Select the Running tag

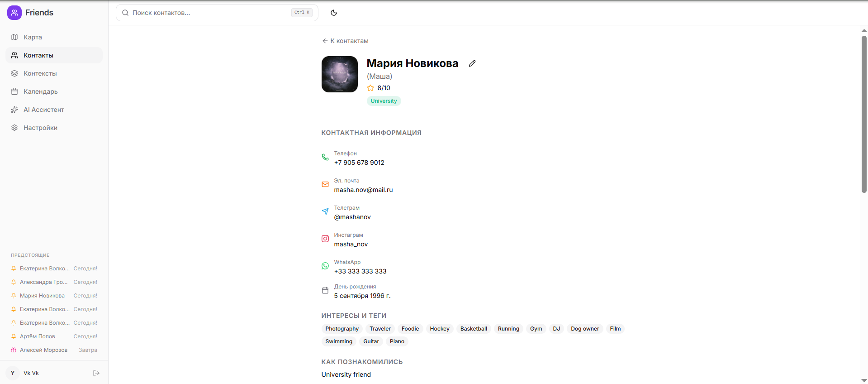508,329
